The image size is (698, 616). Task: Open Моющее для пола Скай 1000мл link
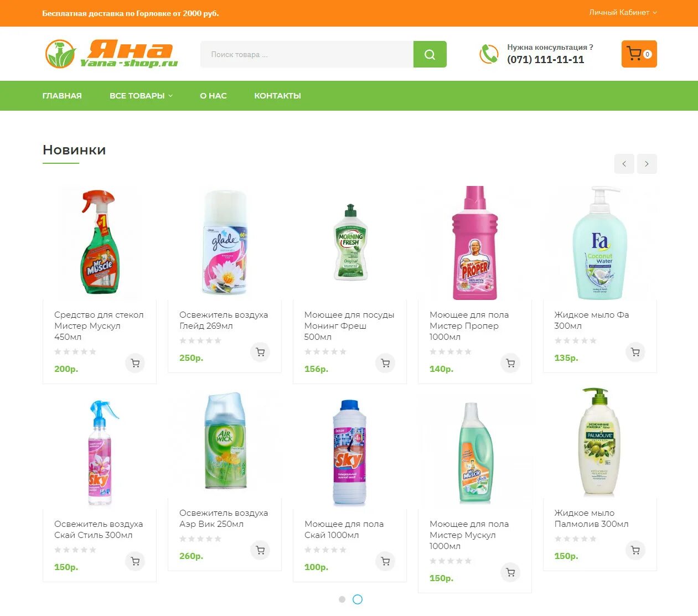344,529
